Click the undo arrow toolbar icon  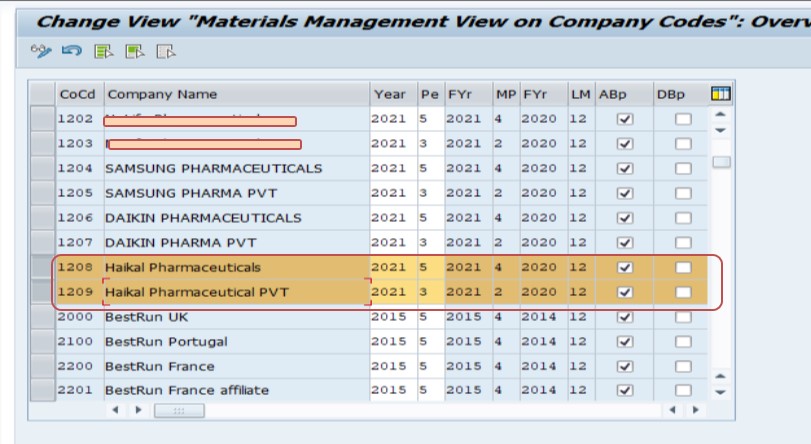(72, 51)
